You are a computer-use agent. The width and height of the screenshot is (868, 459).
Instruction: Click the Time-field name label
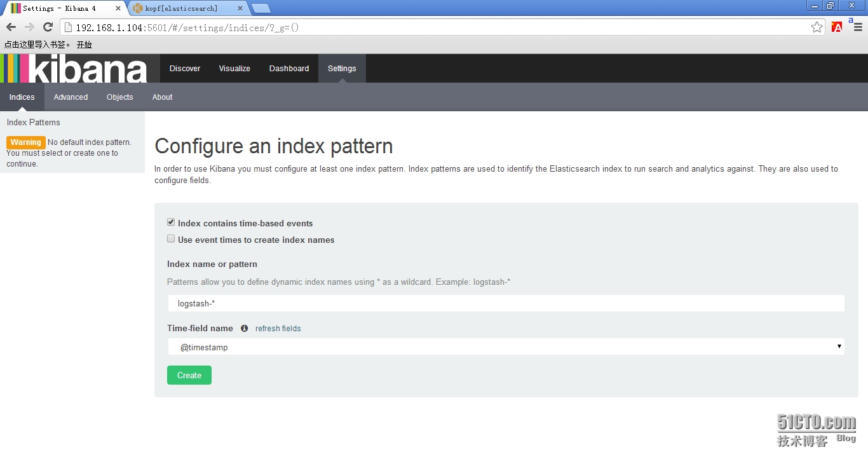point(200,329)
